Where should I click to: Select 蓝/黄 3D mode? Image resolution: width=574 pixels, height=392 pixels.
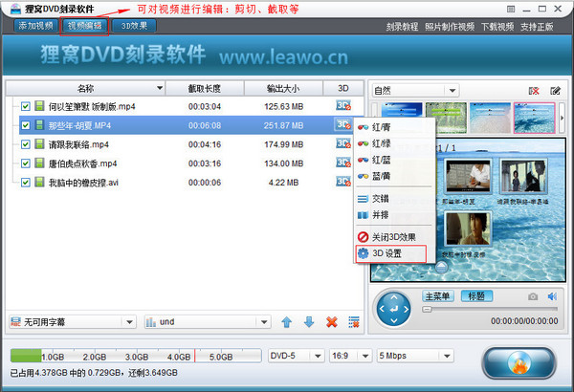tap(394, 176)
